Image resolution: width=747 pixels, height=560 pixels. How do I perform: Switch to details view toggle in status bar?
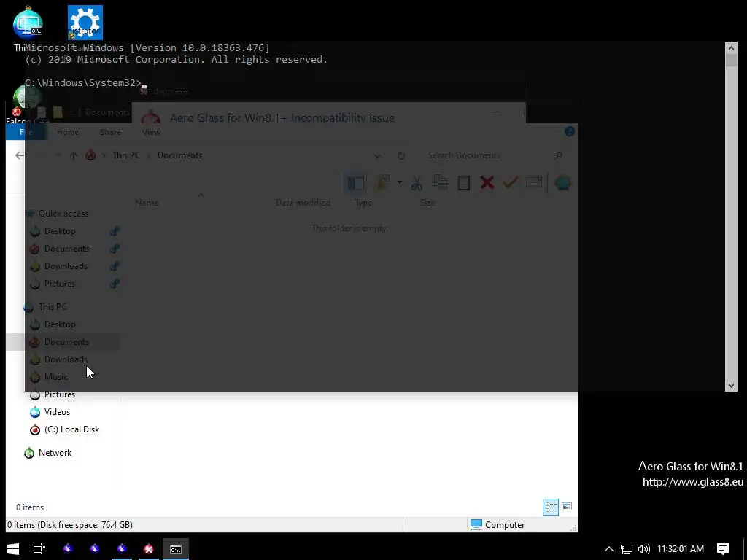tap(551, 507)
